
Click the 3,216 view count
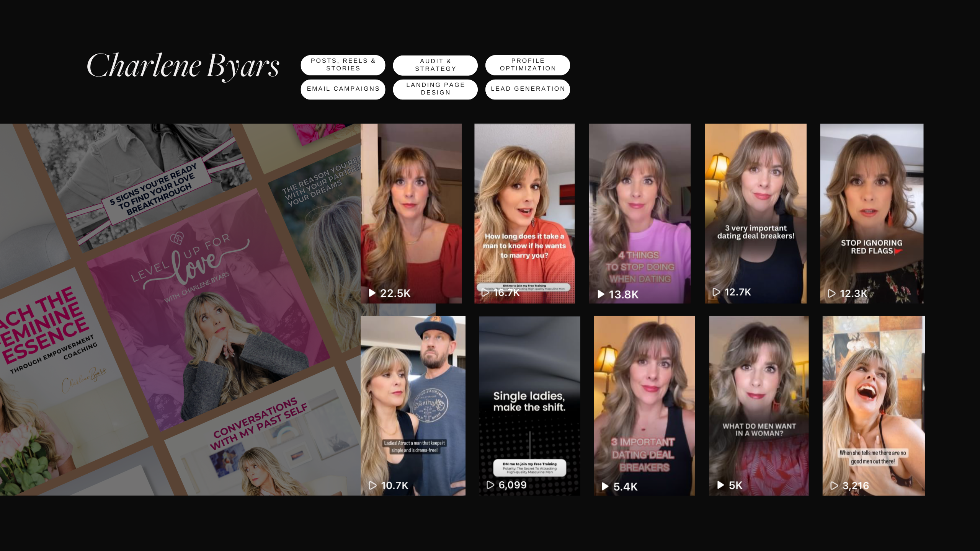coord(856,486)
